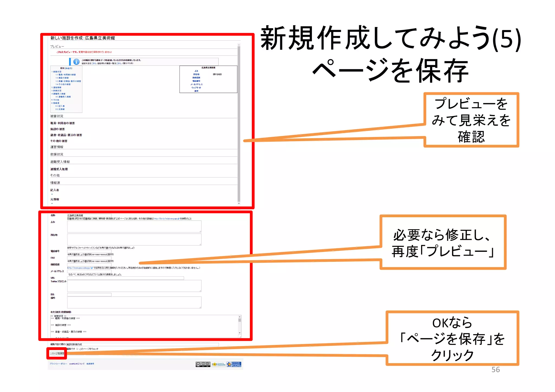Open the 1.2 施設の被害 contents entry
Viewport: 555px width, 392px height.
point(62,78)
